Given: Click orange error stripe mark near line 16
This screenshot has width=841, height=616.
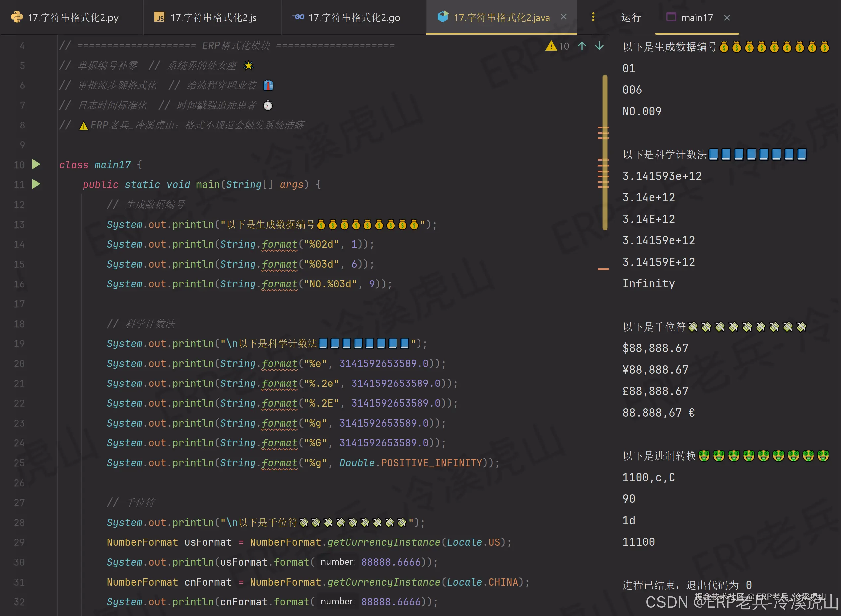Looking at the screenshot, I should [x=603, y=269].
